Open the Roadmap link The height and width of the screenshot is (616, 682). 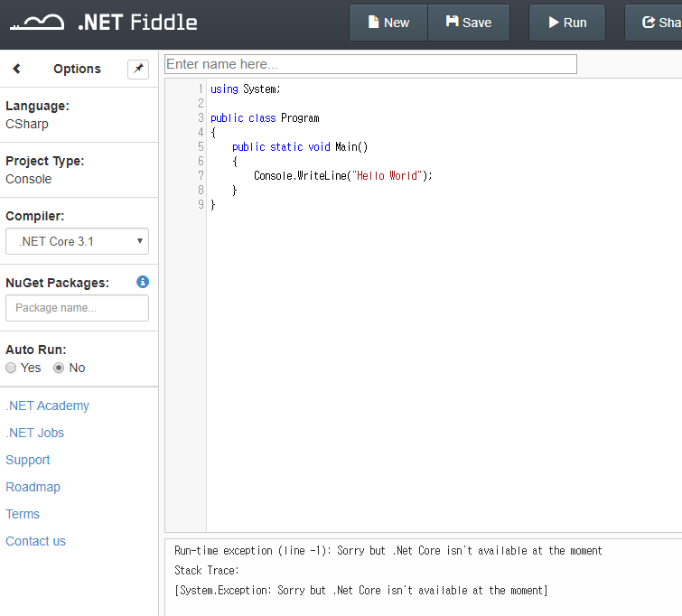pyautogui.click(x=33, y=487)
